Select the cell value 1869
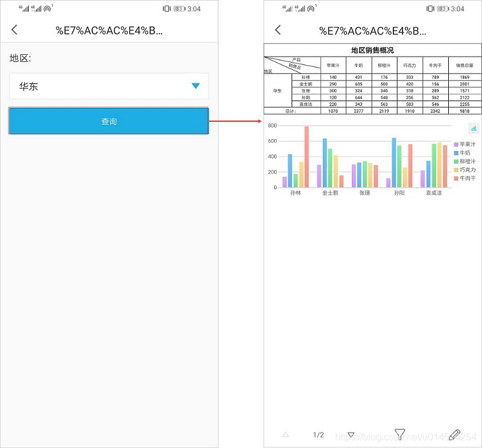The width and height of the screenshot is (482, 448). [465, 77]
